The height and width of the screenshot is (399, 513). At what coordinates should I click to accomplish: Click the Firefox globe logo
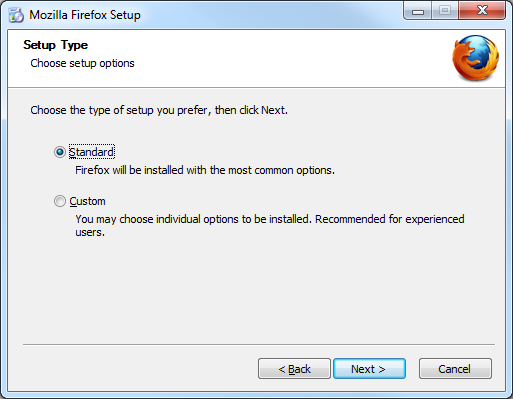[475, 58]
